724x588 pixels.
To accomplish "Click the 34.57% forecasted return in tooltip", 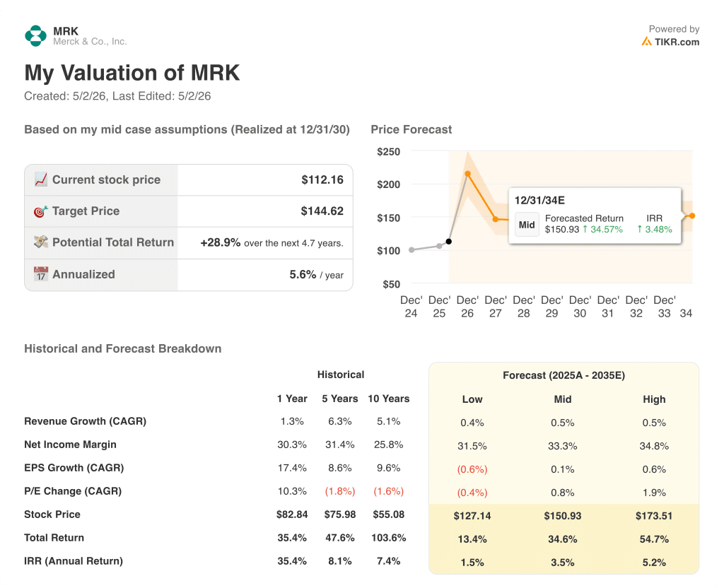I will click(602, 230).
